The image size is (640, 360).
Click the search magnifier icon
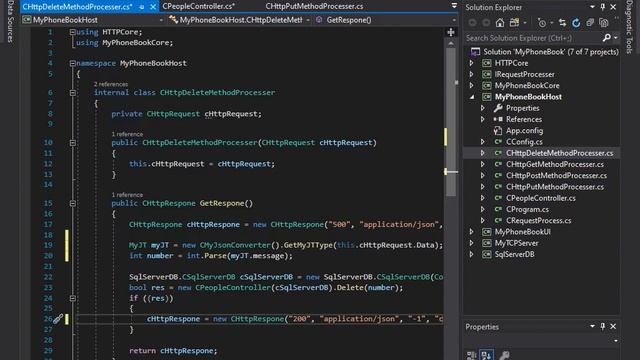607,38
